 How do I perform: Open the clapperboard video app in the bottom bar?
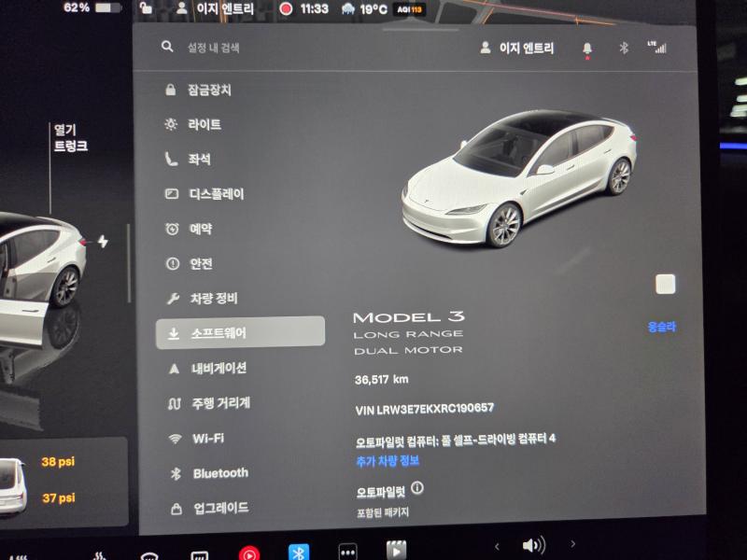click(x=396, y=551)
